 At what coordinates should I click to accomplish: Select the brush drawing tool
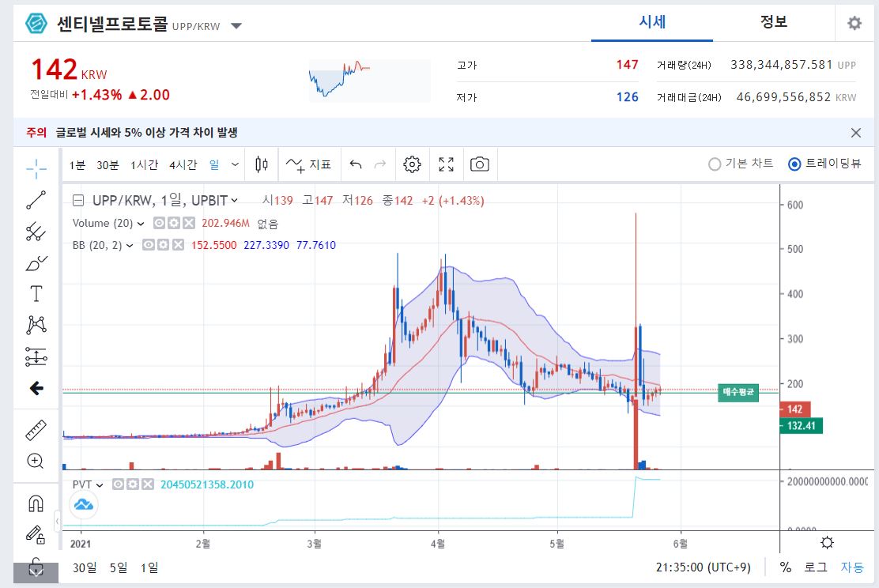point(36,263)
